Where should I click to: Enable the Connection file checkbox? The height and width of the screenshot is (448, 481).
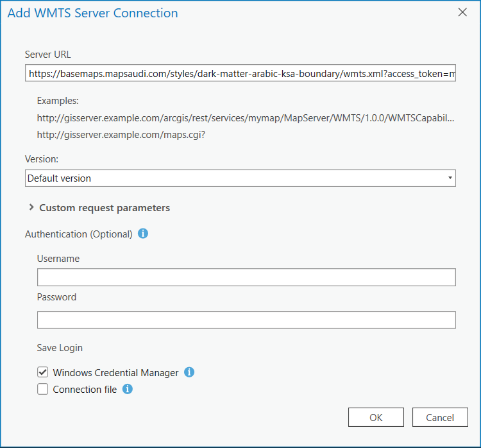43,389
